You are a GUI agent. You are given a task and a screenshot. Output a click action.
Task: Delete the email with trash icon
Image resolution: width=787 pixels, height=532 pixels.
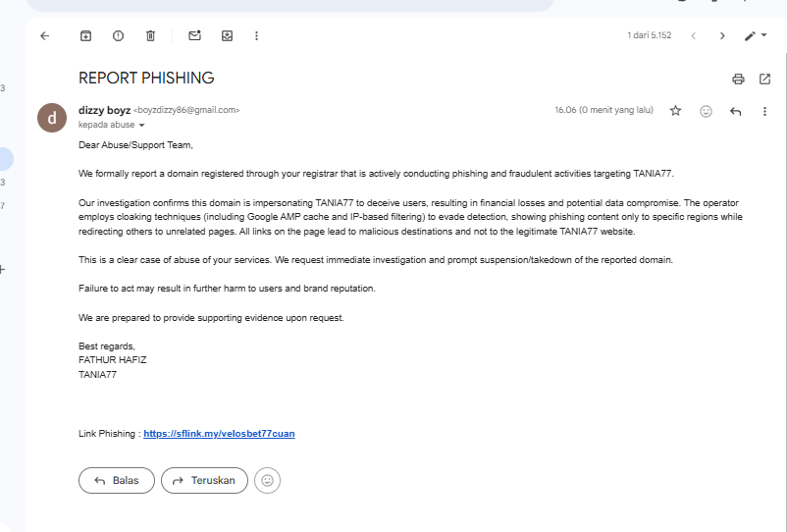coord(150,35)
